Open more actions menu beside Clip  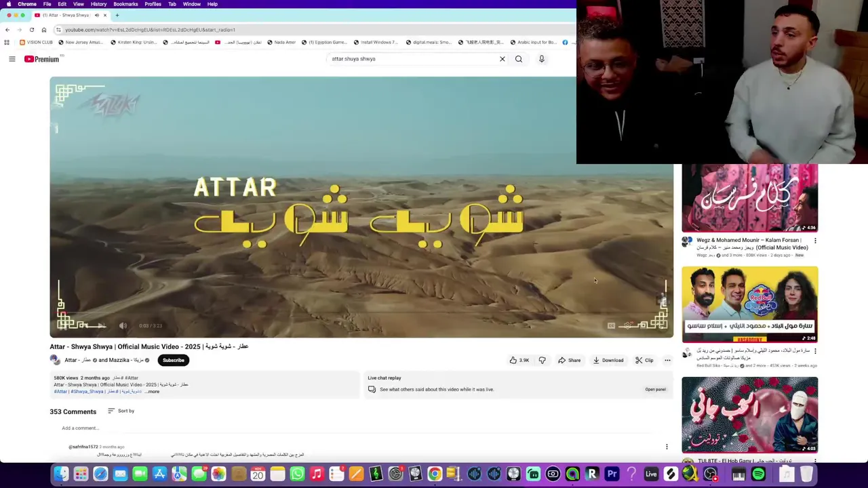coord(667,361)
